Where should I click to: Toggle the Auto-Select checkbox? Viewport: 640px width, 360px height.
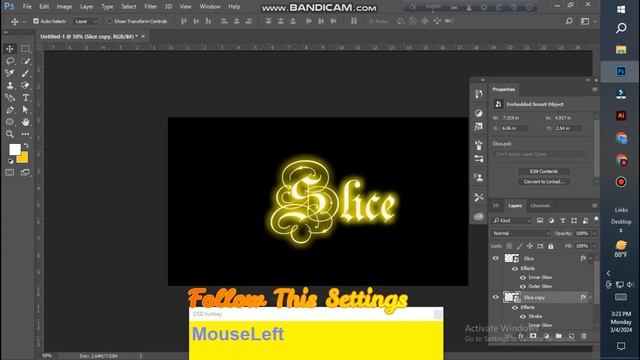(x=36, y=21)
